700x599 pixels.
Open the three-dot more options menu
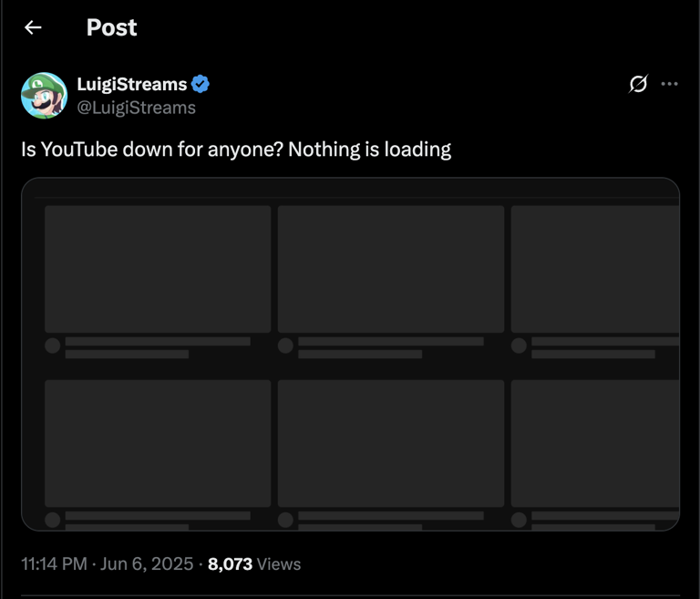[669, 84]
